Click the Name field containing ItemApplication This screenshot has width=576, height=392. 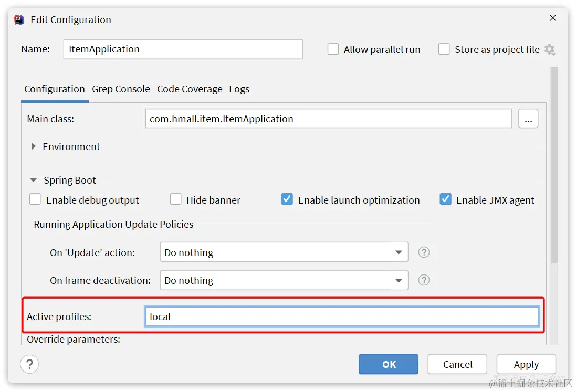click(x=183, y=49)
